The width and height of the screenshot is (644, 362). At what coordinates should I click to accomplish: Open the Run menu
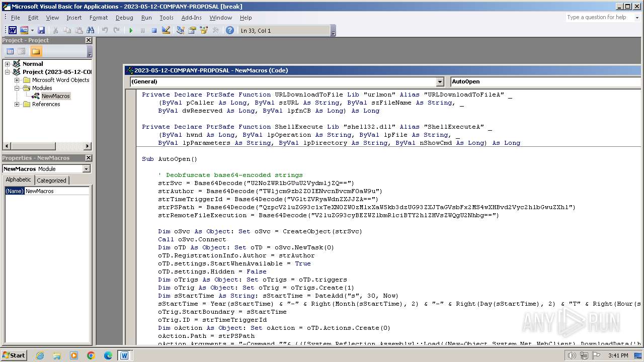[x=146, y=18]
